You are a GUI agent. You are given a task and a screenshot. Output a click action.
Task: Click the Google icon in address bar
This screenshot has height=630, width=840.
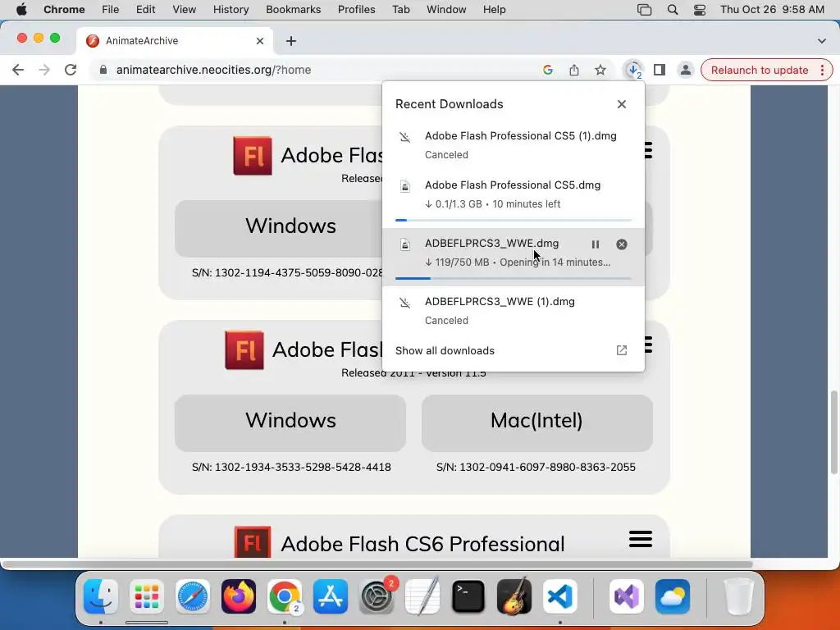coord(547,70)
